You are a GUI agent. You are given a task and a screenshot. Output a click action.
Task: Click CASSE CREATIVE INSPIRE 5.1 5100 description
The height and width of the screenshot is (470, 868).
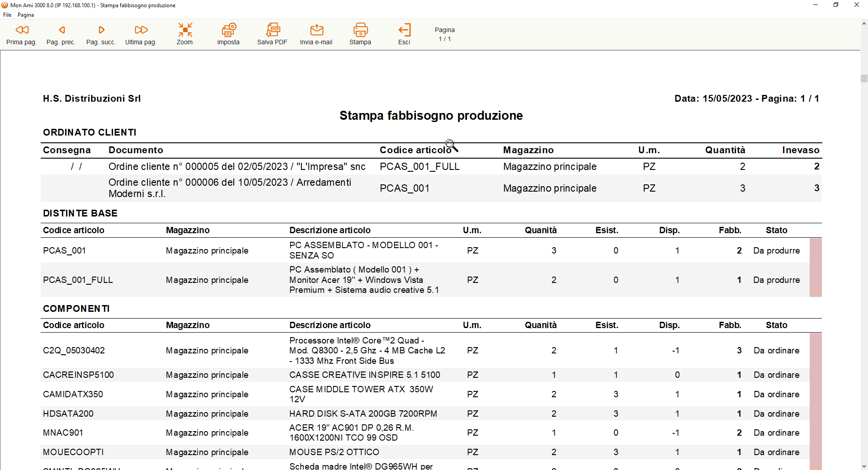click(x=364, y=375)
